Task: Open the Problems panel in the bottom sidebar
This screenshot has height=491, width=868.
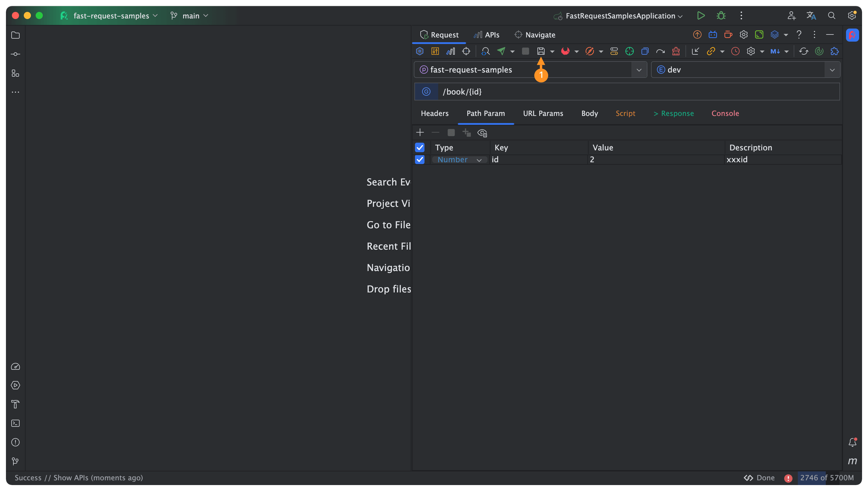Action: pyautogui.click(x=15, y=442)
